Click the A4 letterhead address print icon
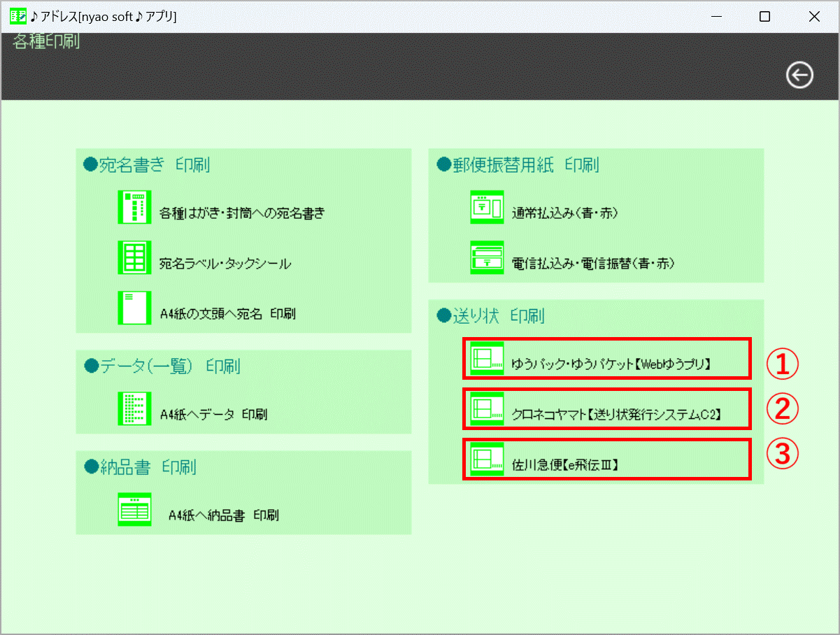 coord(134,308)
